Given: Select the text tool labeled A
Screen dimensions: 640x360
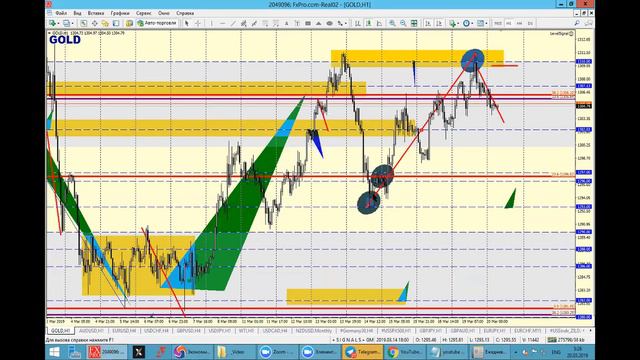Looking at the screenshot, I should (287, 23).
